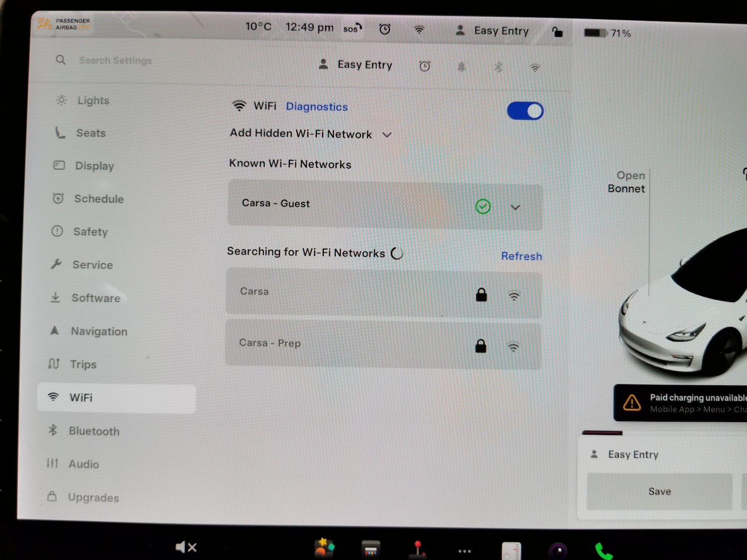Screen dimensions: 747x560
Task: Go to Navigation settings
Action: [99, 332]
